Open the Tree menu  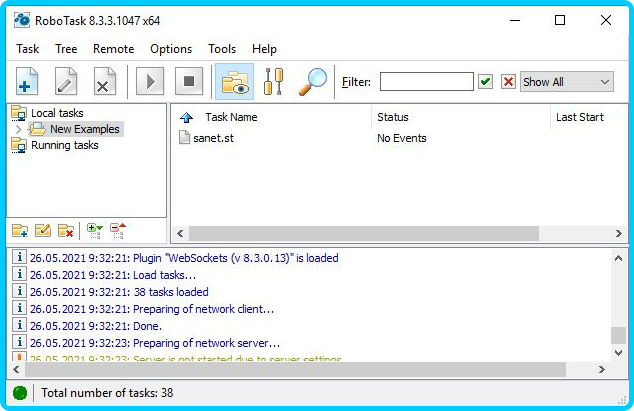click(x=66, y=49)
